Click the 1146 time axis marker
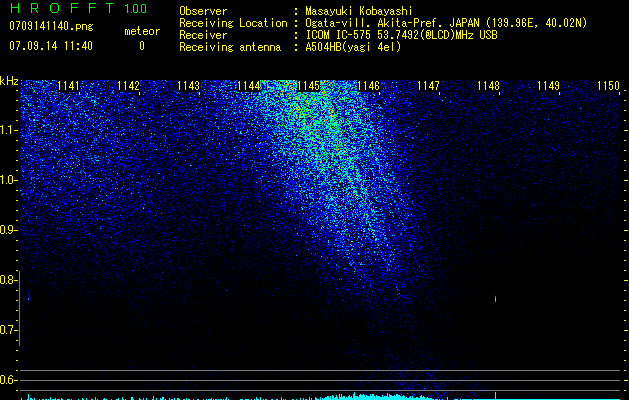629x400 pixels. (x=368, y=86)
